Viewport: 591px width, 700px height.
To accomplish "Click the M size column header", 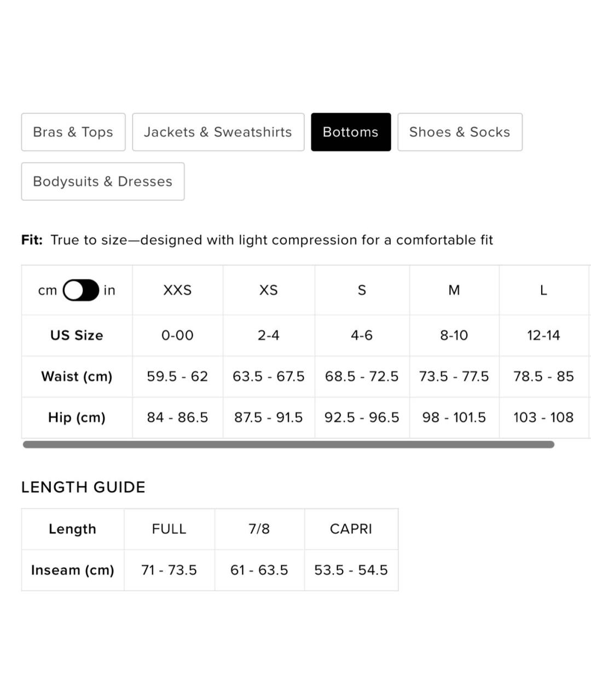I will pos(454,290).
